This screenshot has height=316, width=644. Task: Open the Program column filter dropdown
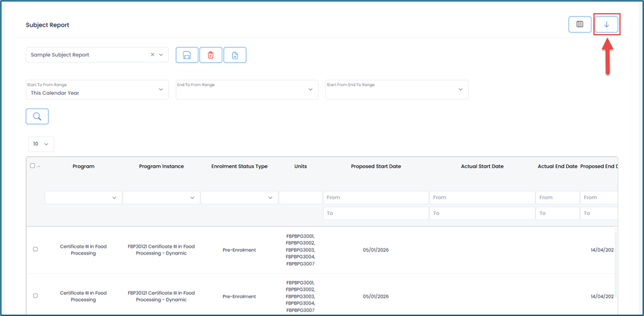click(x=83, y=198)
